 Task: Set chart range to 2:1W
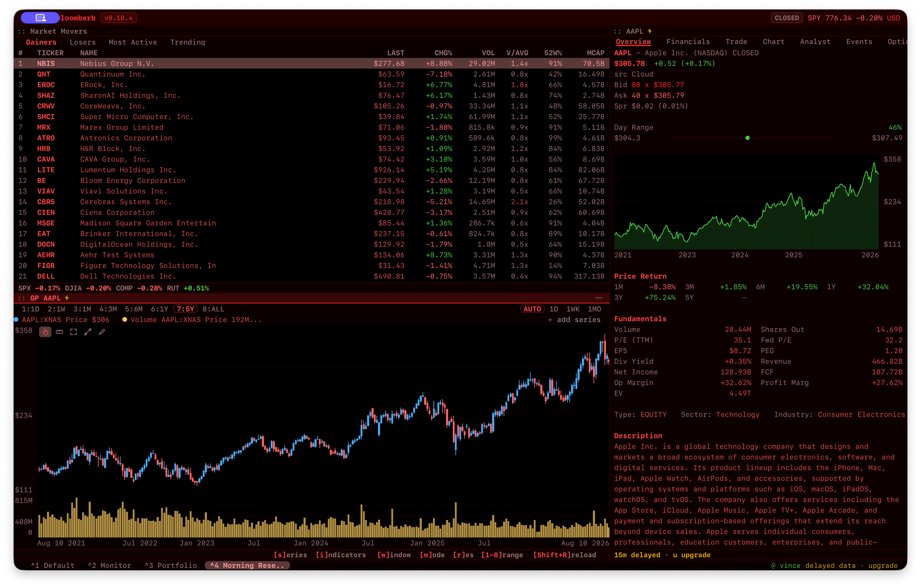pos(56,309)
